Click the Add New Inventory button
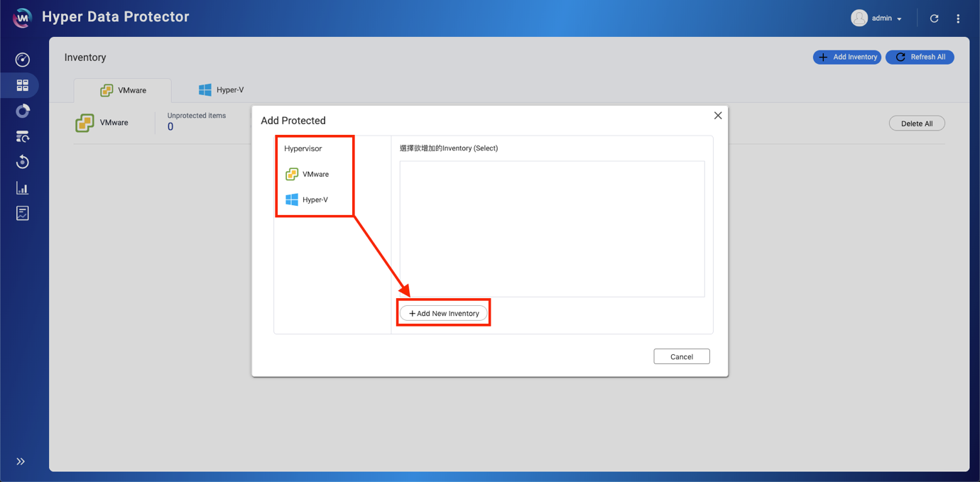This screenshot has width=980, height=482. coord(444,313)
